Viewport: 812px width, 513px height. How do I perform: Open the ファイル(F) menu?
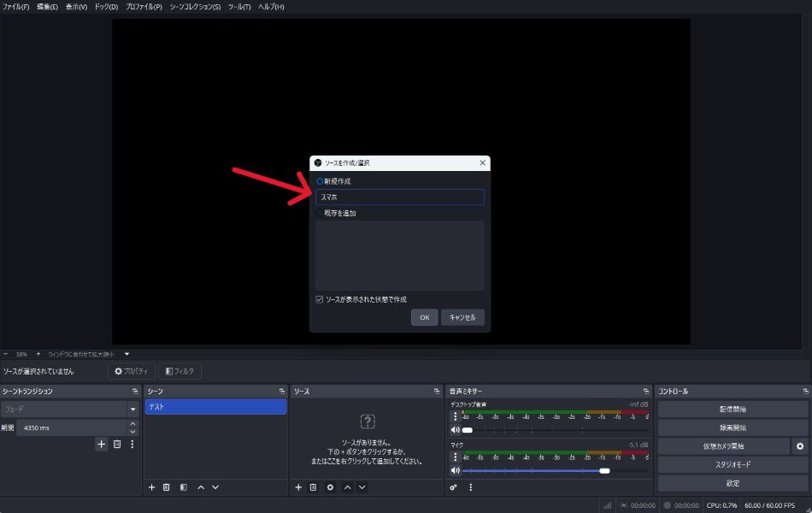[15, 7]
